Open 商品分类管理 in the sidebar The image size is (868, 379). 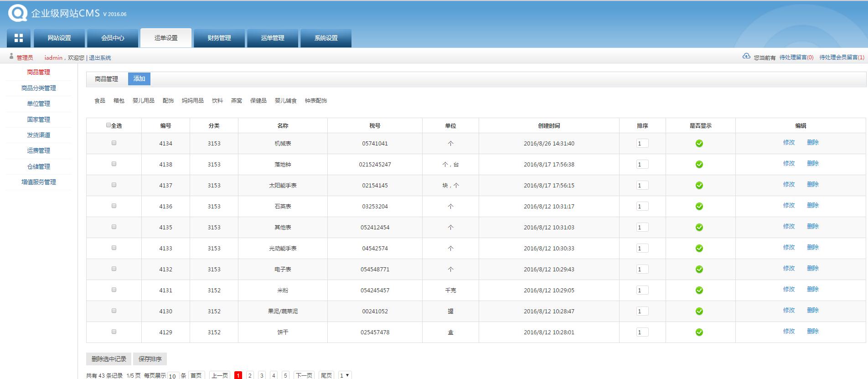[x=39, y=88]
